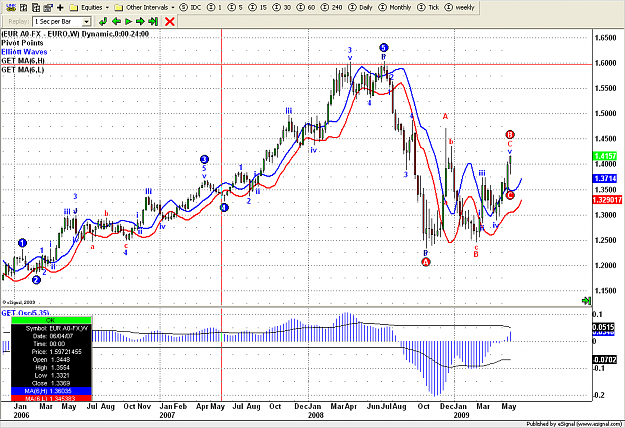The height and width of the screenshot is (428, 625).
Task: Click the GET MA(6,H) label
Action: coord(23,61)
